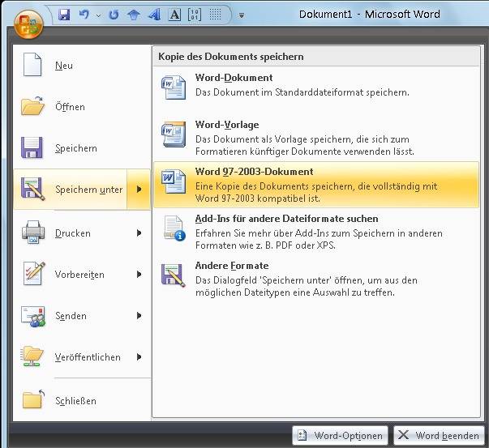Click Word beenden button
489x448 pixels.
[x=439, y=435]
